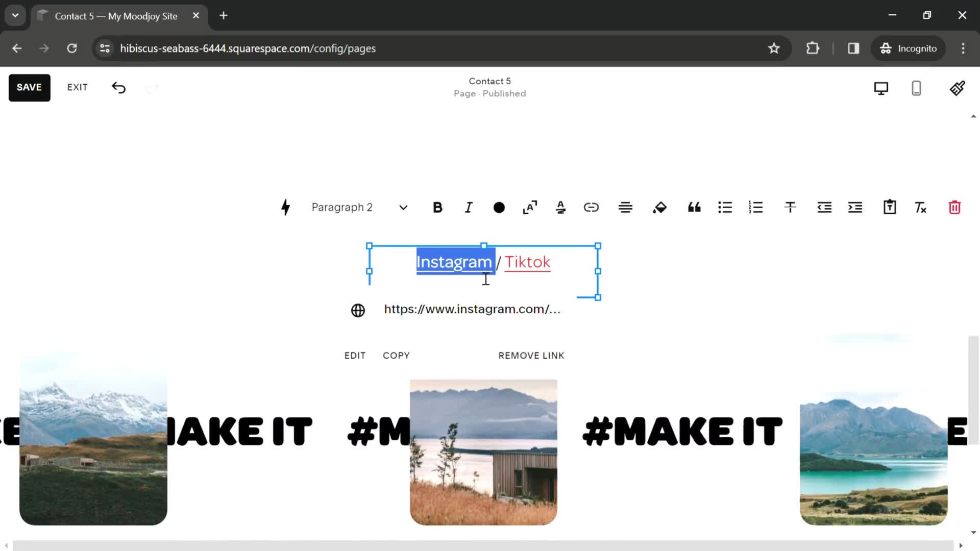
Task: Click REMOVE LINK on the link popup
Action: (531, 356)
